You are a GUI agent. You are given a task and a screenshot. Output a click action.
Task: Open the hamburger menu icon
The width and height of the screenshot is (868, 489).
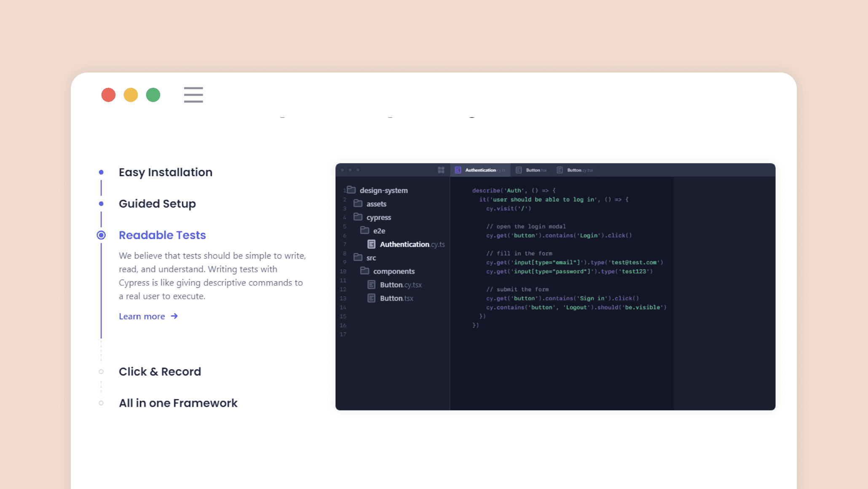point(193,95)
